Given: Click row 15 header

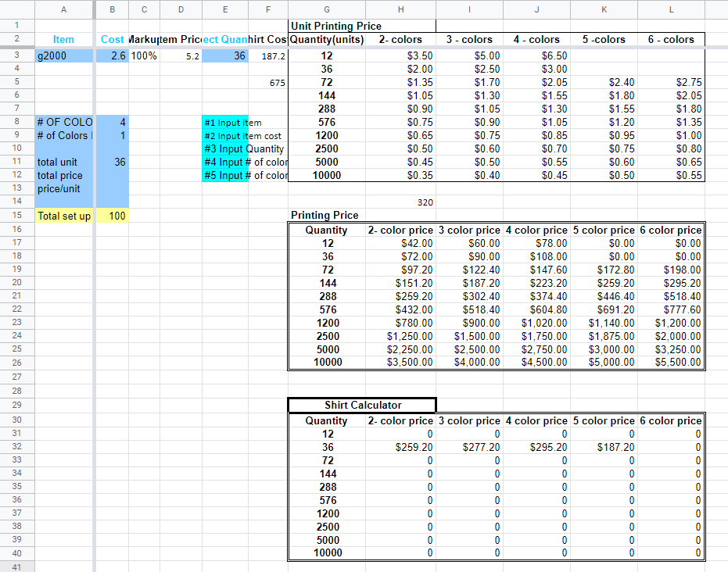Looking at the screenshot, I should pyautogui.click(x=17, y=216).
